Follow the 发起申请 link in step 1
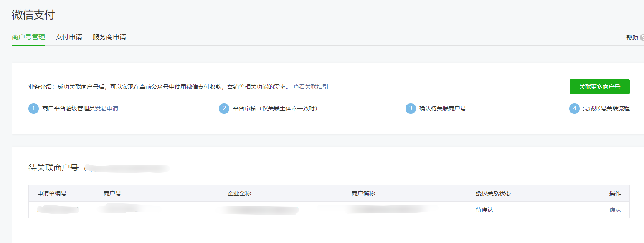This screenshot has width=644, height=243. tap(106, 109)
